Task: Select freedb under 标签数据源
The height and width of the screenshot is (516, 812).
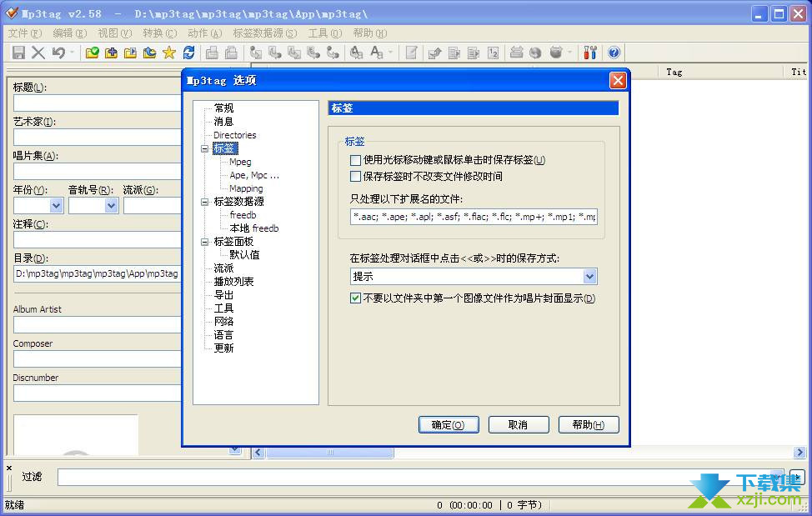Action: click(243, 215)
